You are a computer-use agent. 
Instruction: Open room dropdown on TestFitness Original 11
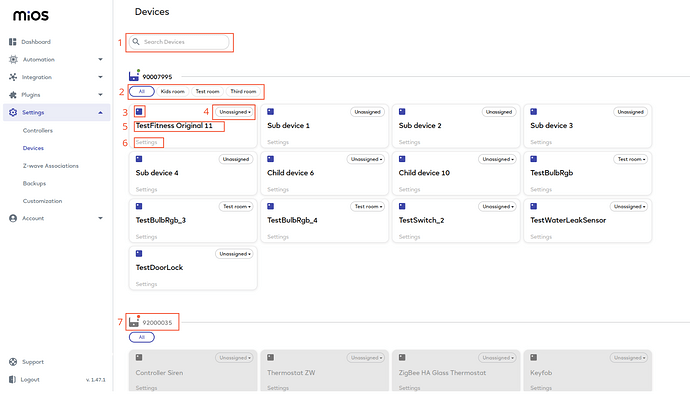click(x=235, y=112)
